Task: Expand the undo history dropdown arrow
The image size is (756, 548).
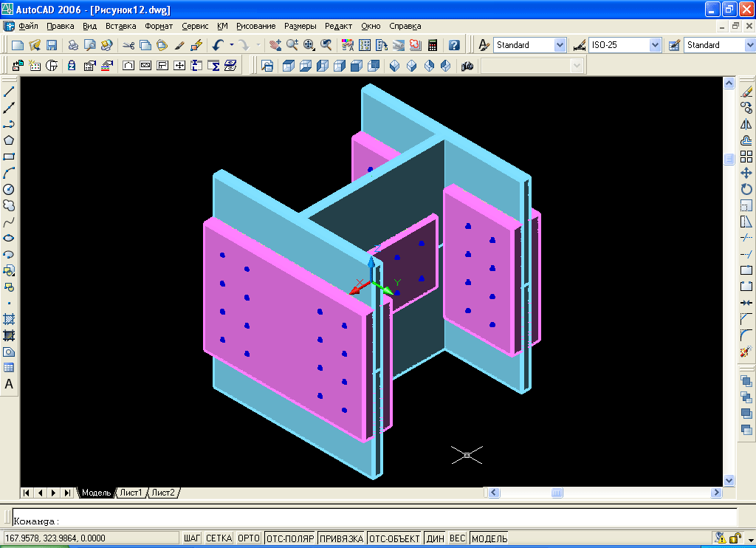Action: click(x=232, y=45)
